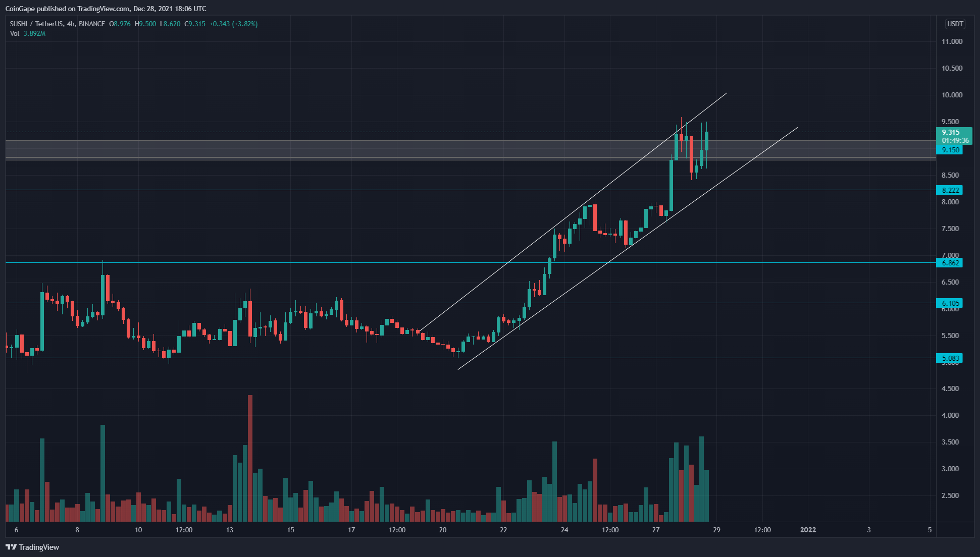Click the H9.500 high value in legend
Image resolution: width=980 pixels, height=557 pixels.
click(x=145, y=24)
